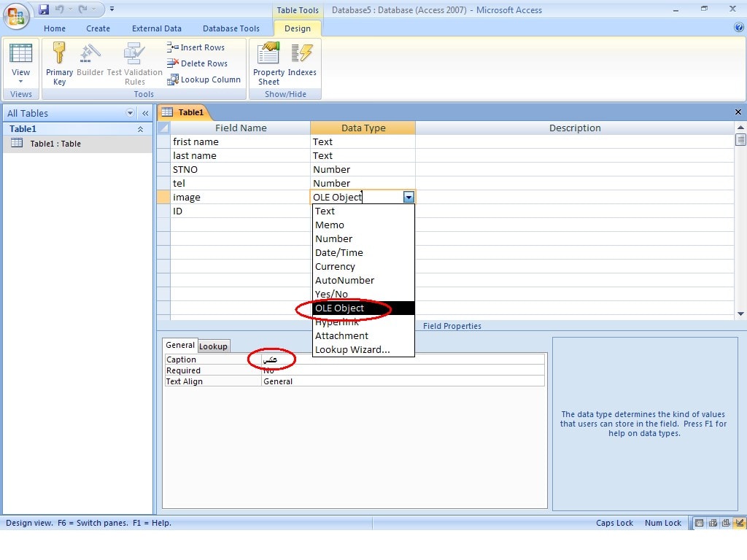Screen dimensions: 747x560
Task: Launch the Builder tool
Action: coord(90,60)
